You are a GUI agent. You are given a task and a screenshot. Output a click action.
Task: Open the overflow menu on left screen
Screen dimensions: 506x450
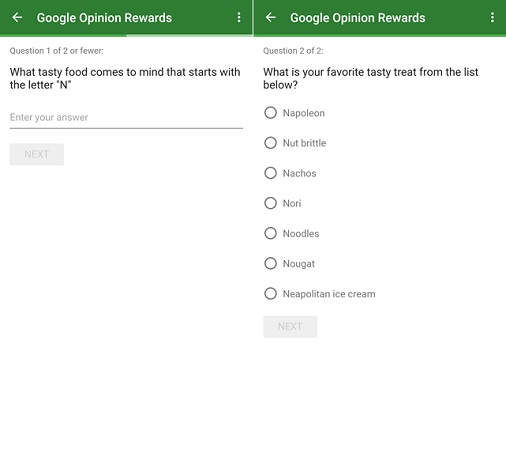click(x=239, y=17)
